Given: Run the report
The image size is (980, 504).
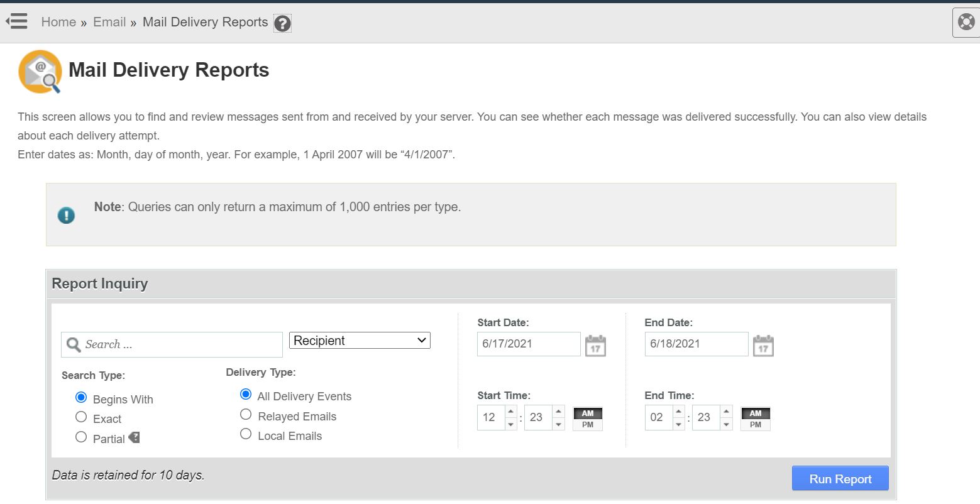Looking at the screenshot, I should [840, 479].
